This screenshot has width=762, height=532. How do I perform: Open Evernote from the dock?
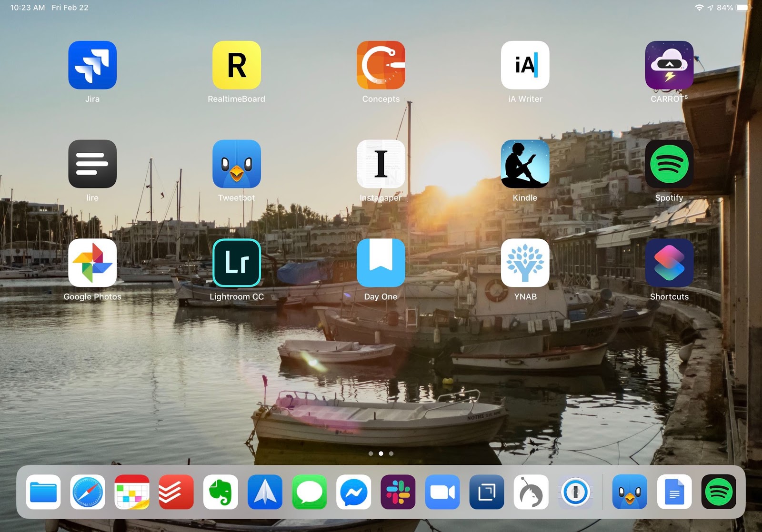(221, 492)
